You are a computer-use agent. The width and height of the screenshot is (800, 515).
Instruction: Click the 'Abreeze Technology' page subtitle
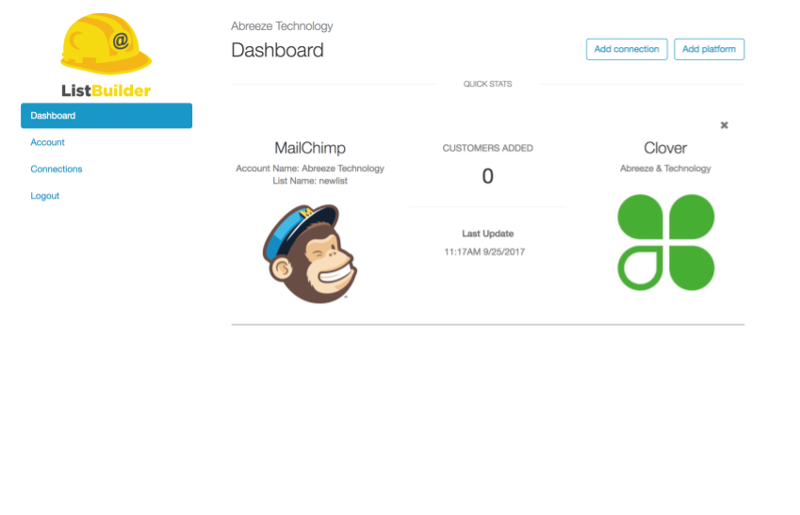(x=282, y=26)
